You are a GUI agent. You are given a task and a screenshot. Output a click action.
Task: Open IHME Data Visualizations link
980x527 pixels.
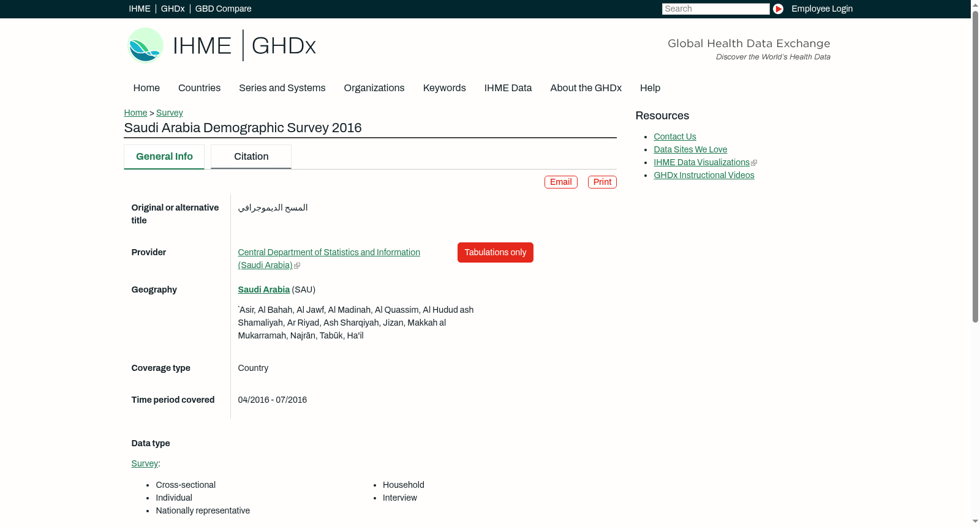702,162
